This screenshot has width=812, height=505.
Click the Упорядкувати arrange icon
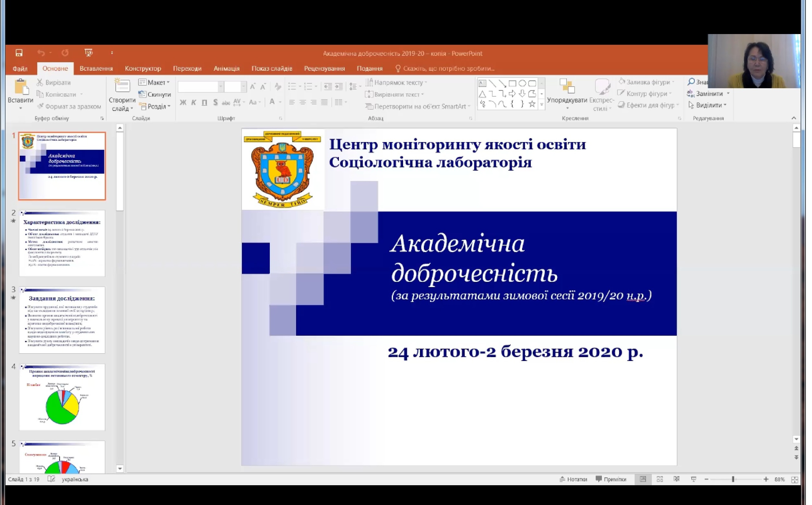click(x=567, y=88)
